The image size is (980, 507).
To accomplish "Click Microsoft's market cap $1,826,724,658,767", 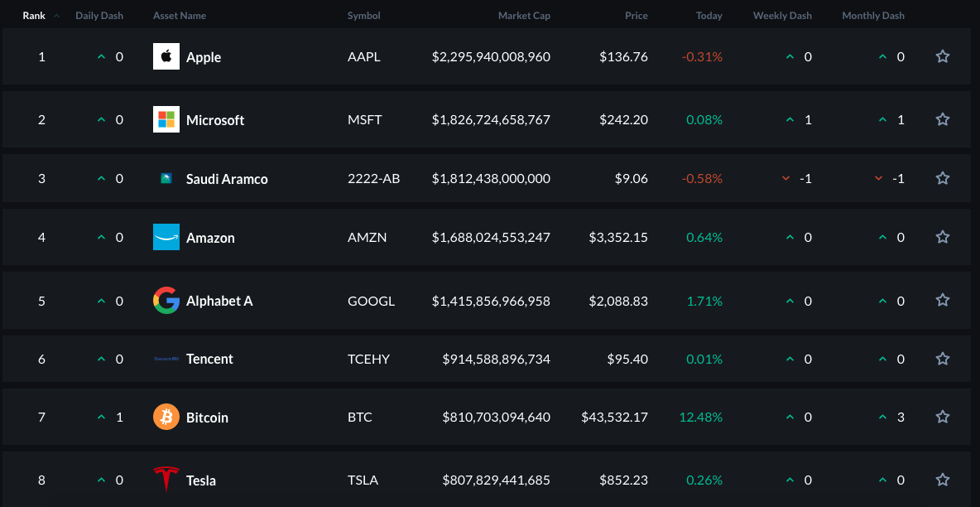I will click(x=492, y=119).
